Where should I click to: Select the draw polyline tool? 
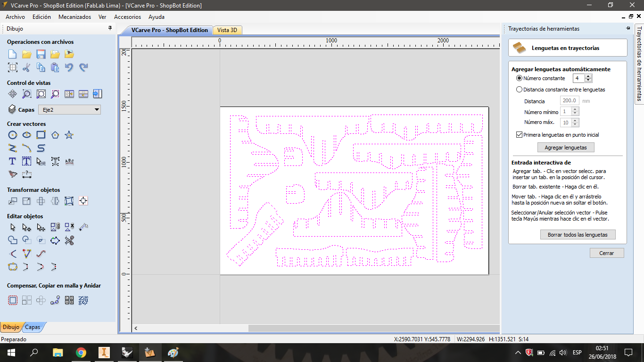pos(13,148)
